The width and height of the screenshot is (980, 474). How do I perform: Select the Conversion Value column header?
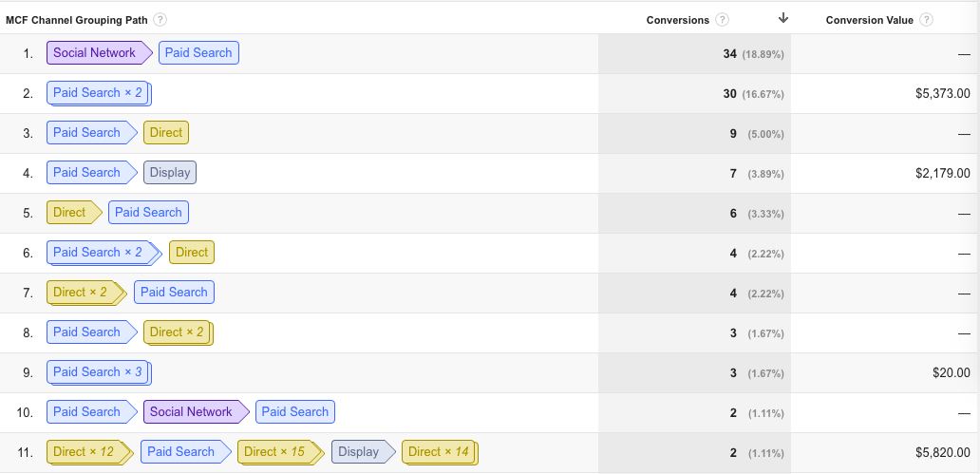pos(870,20)
